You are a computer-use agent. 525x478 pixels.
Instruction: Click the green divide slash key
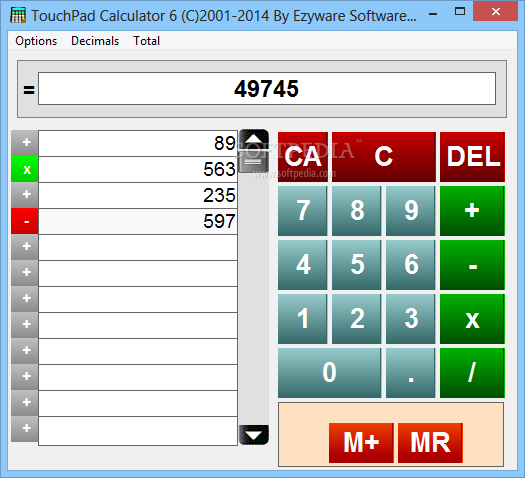(472, 373)
